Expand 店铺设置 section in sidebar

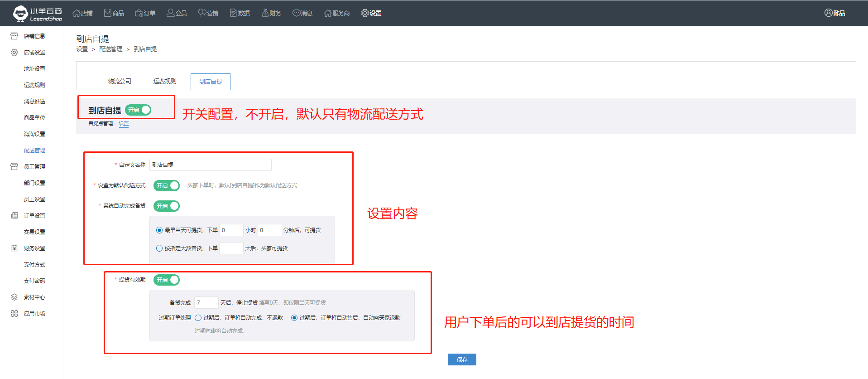[34, 53]
